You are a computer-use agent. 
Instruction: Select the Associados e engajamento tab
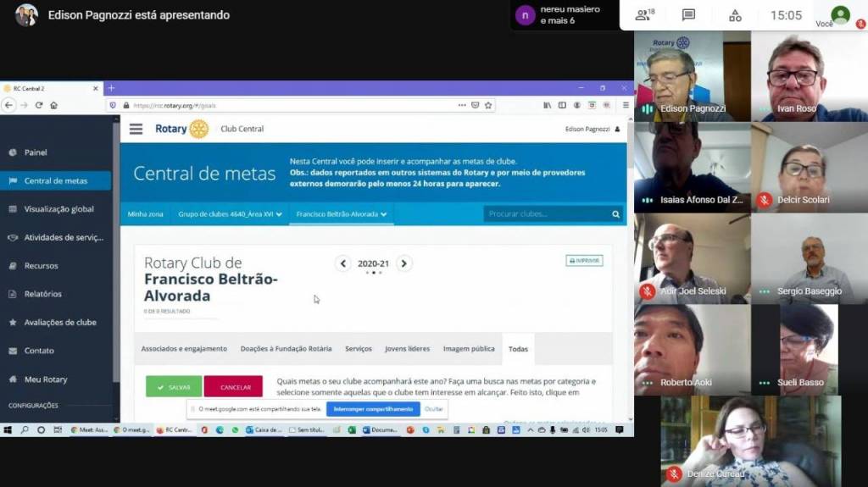click(184, 349)
